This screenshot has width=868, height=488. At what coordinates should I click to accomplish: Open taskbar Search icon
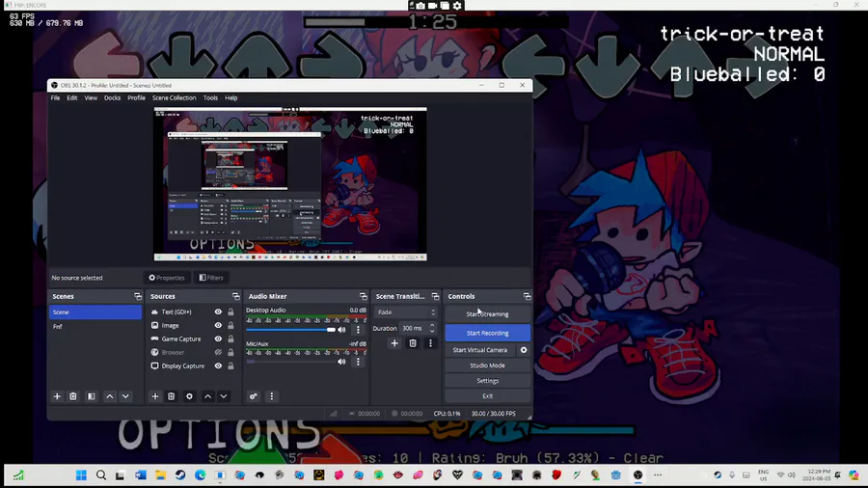click(100, 475)
